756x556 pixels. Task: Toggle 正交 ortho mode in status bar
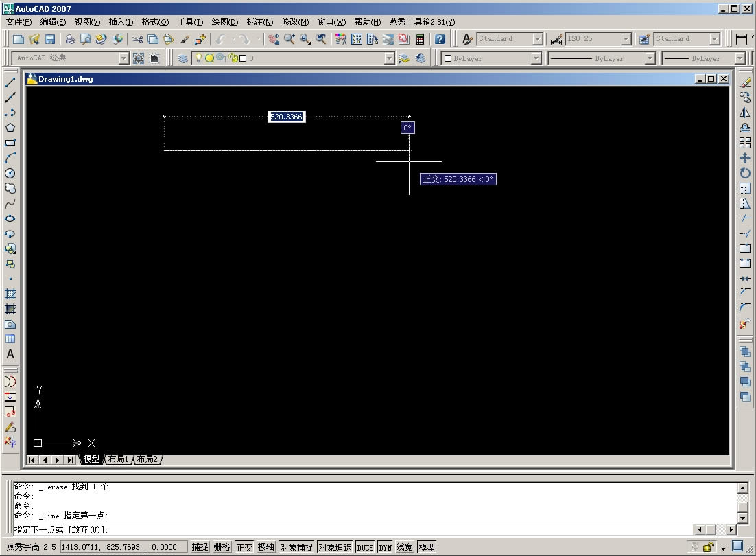(x=244, y=547)
